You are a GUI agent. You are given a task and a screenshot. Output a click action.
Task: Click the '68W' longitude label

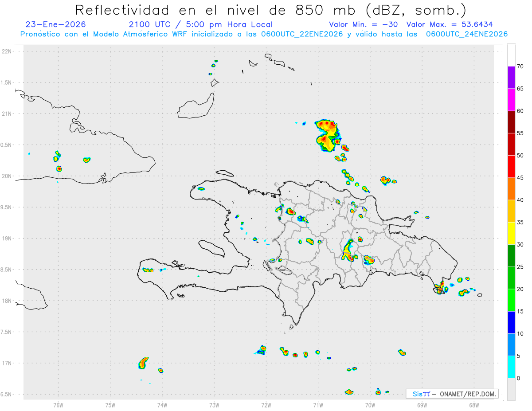click(x=473, y=405)
